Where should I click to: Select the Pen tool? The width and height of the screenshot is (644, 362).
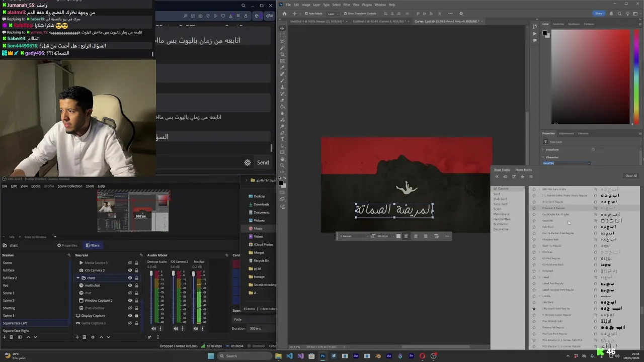(x=282, y=133)
